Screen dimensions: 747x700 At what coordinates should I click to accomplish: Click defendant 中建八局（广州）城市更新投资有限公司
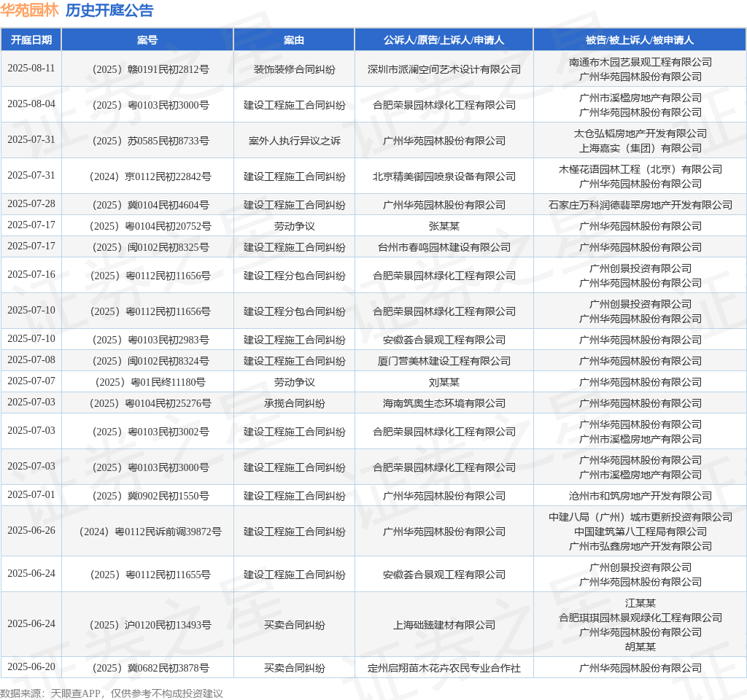point(640,517)
